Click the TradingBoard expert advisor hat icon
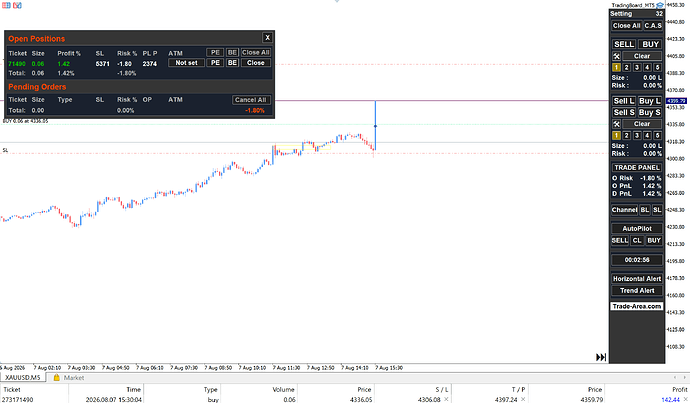Image resolution: width=690 pixels, height=403 pixels. (660, 5)
